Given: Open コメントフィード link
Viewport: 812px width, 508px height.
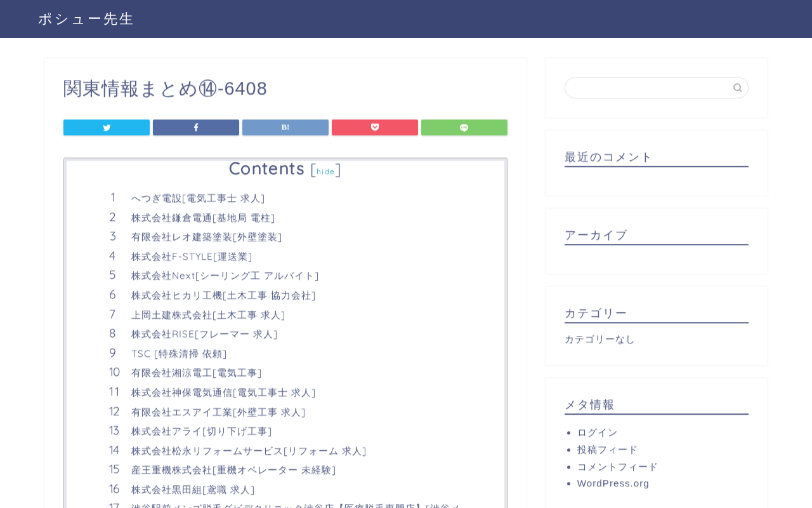Looking at the screenshot, I should coord(617,466).
